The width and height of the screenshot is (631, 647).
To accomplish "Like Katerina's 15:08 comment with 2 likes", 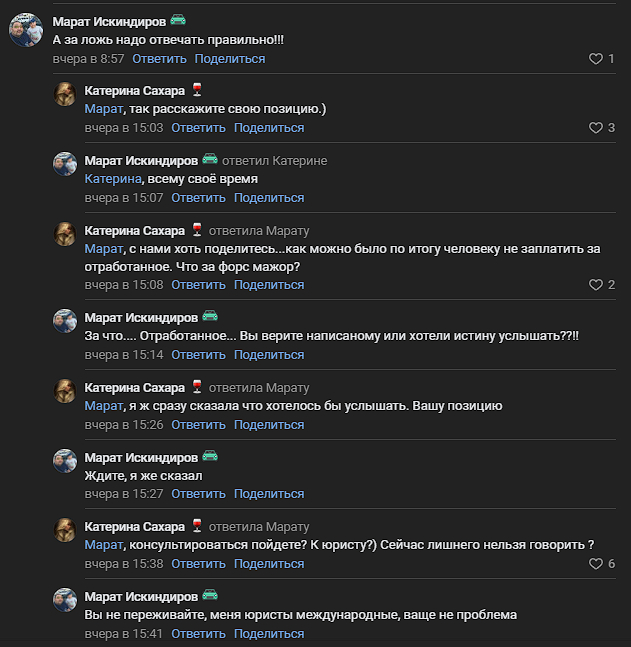I will click(x=596, y=285).
